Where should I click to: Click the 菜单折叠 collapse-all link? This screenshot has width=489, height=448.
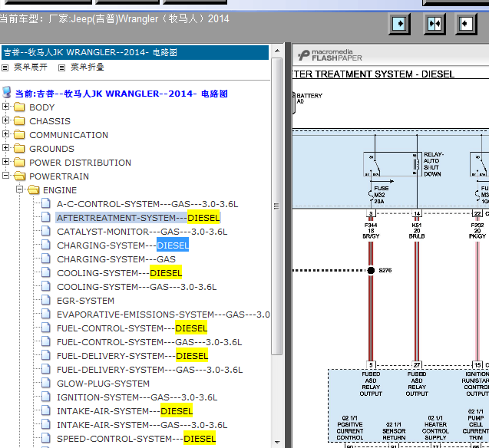[88, 67]
